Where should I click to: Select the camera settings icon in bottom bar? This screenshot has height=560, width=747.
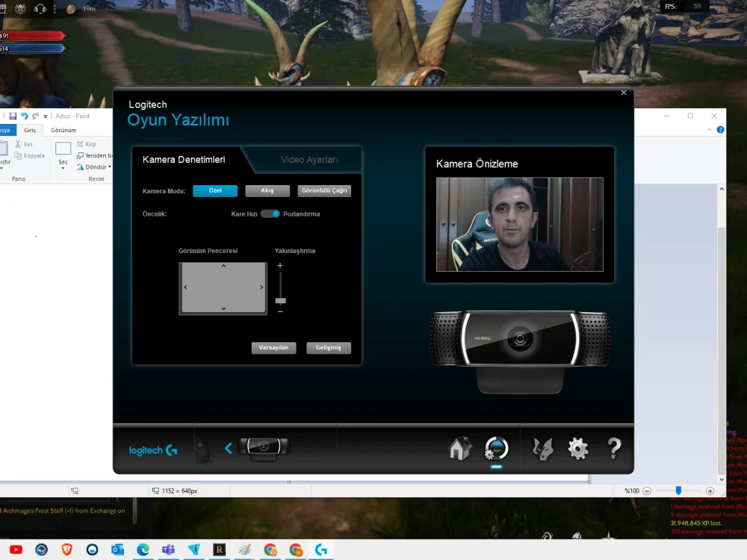(496, 447)
